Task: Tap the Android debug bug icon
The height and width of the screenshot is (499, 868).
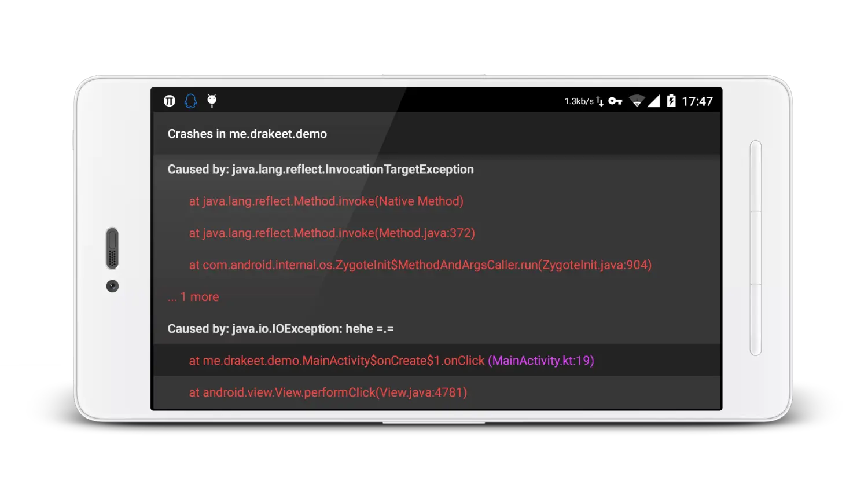Action: [212, 101]
